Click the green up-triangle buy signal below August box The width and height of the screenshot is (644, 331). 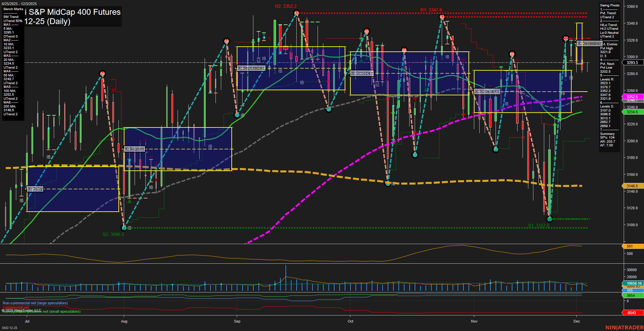130,201
